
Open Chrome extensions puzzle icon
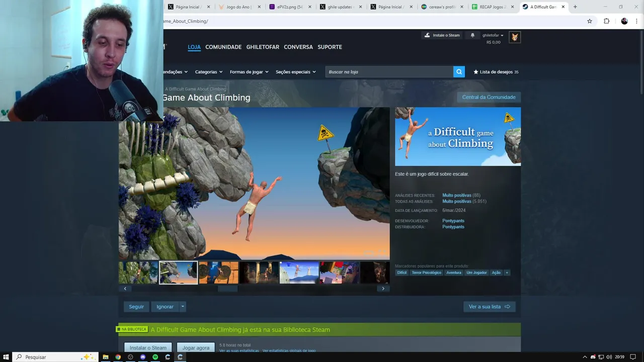[606, 21]
